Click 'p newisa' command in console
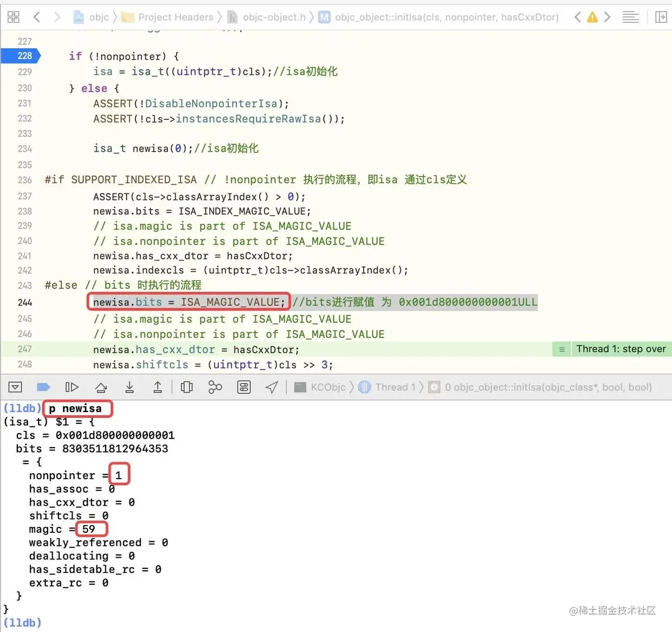The height and width of the screenshot is (632, 672). 75,409
